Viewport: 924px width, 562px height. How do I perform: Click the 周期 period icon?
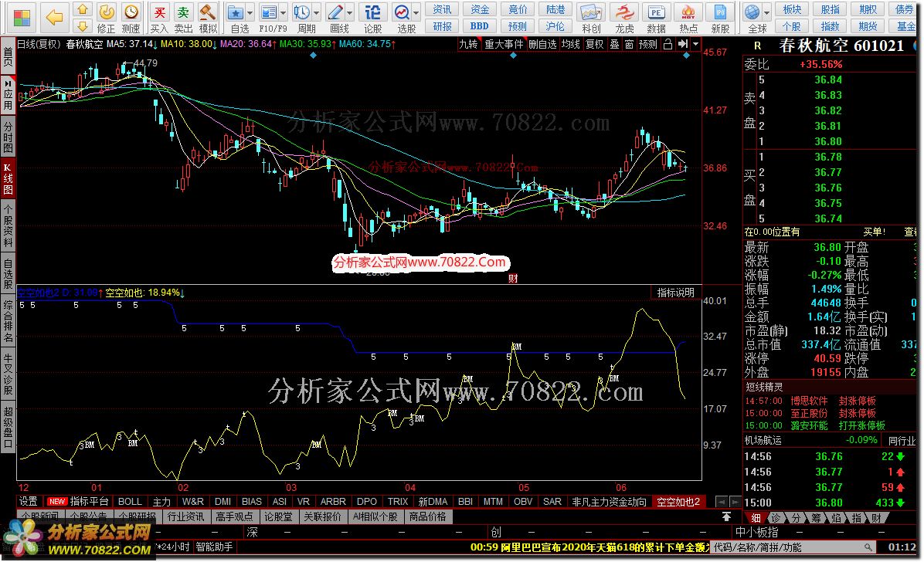302,18
